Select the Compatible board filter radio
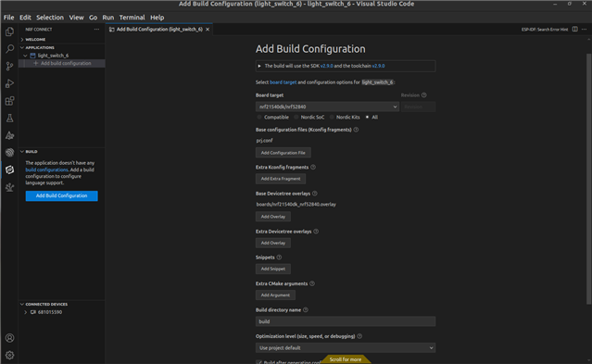Viewport: 592px width, 364px height. (x=259, y=117)
